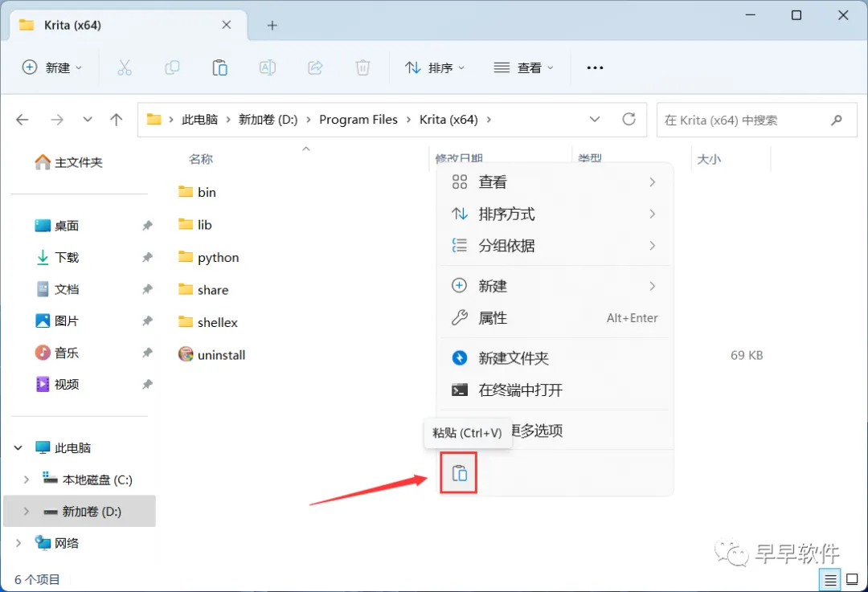Image resolution: width=868 pixels, height=592 pixels.
Task: Expand the 网络 tree node
Action: coord(18,543)
